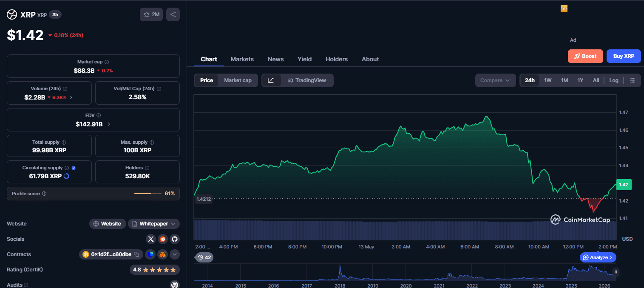The height and width of the screenshot is (288, 644).
Task: Add token to MetaMask fox icon
Action: (162, 254)
